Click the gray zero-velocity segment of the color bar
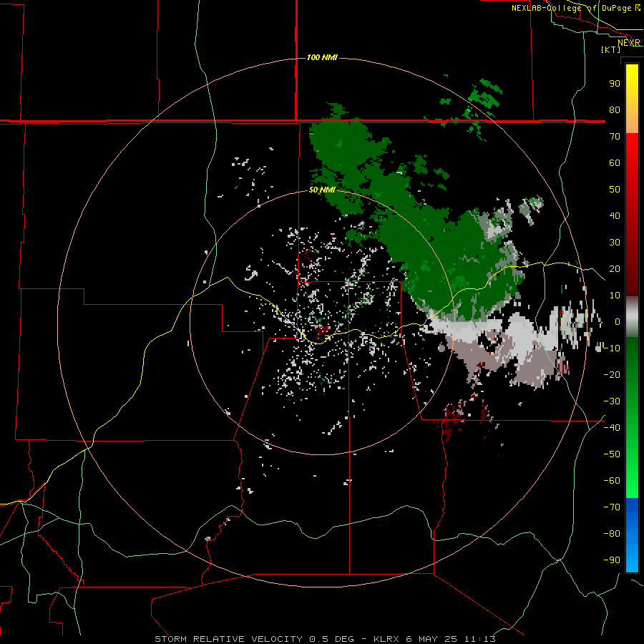This screenshot has width=644, height=644. click(632, 317)
